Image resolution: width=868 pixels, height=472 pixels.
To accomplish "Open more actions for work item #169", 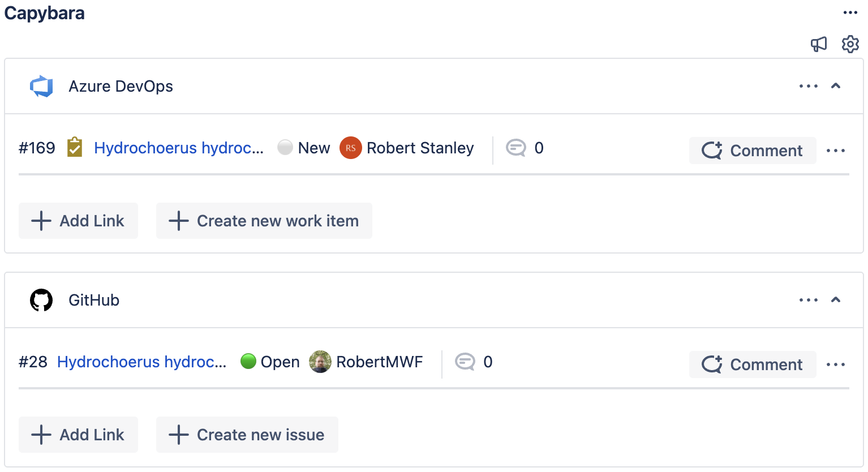I will click(x=835, y=151).
